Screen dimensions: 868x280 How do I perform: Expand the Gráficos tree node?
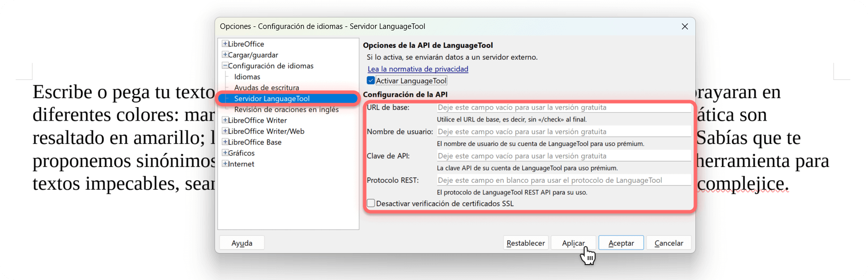[225, 153]
